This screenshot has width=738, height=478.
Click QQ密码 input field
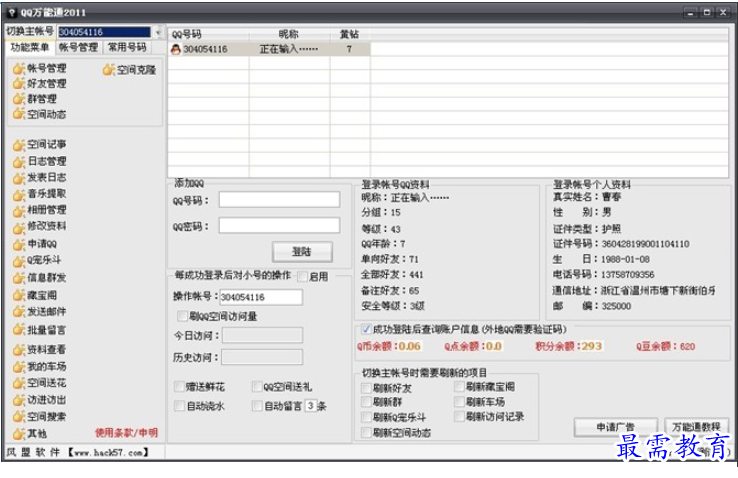click(279, 225)
